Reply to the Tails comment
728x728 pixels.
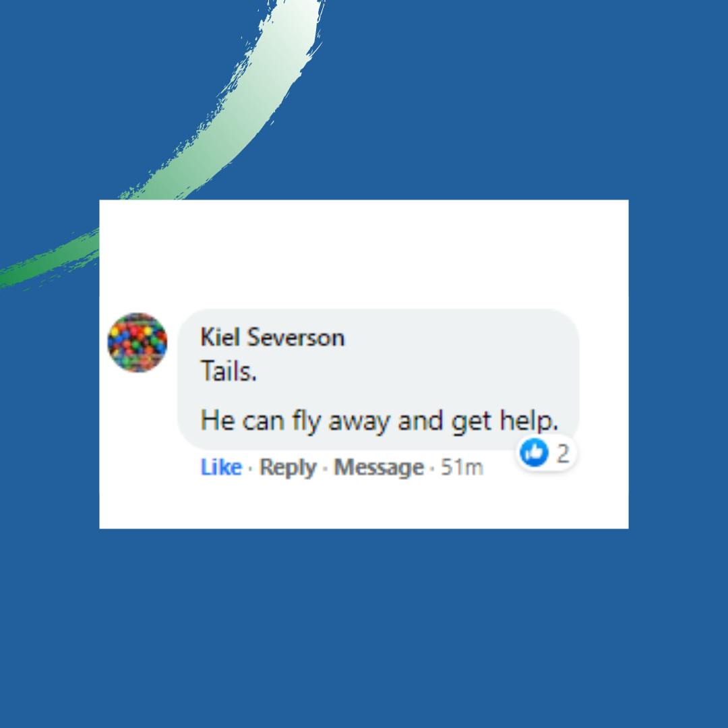tap(288, 468)
